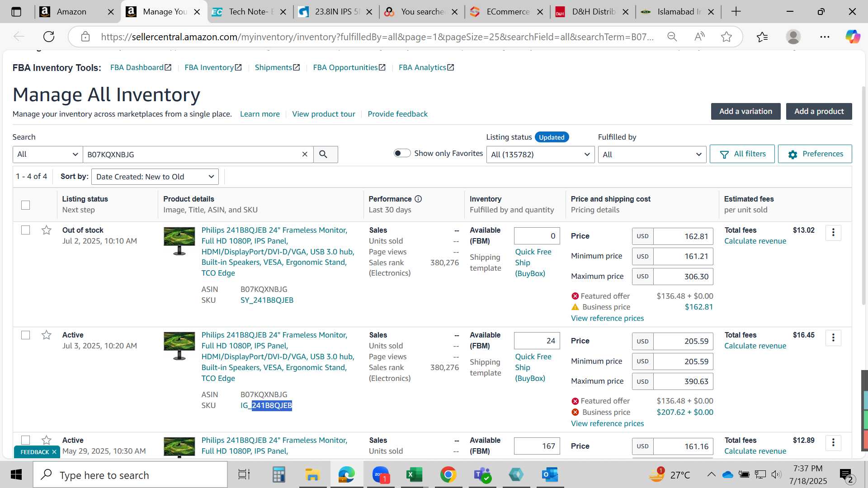Open the Shipments link
The image size is (868, 488).
click(277, 67)
